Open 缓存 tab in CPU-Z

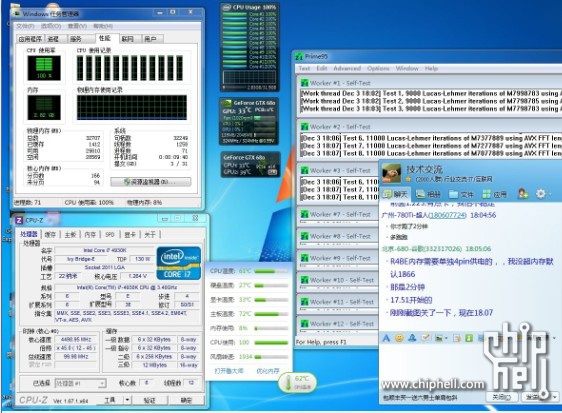50,235
